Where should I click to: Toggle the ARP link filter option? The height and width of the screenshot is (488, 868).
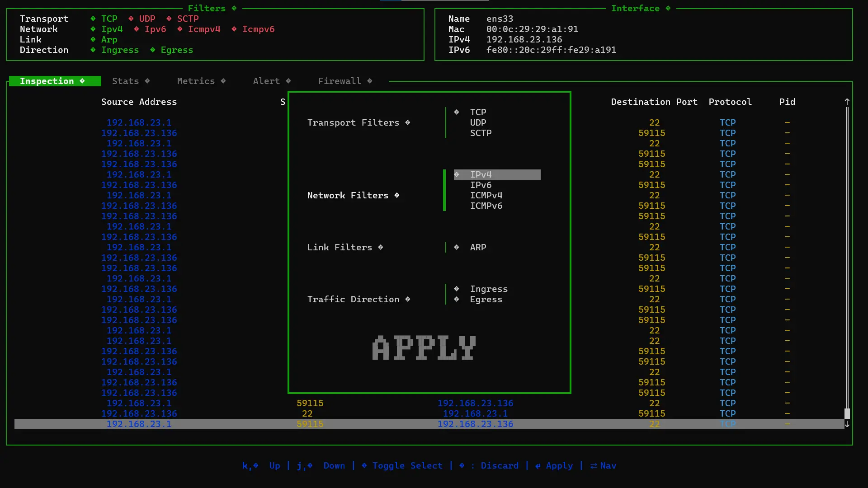(x=477, y=248)
